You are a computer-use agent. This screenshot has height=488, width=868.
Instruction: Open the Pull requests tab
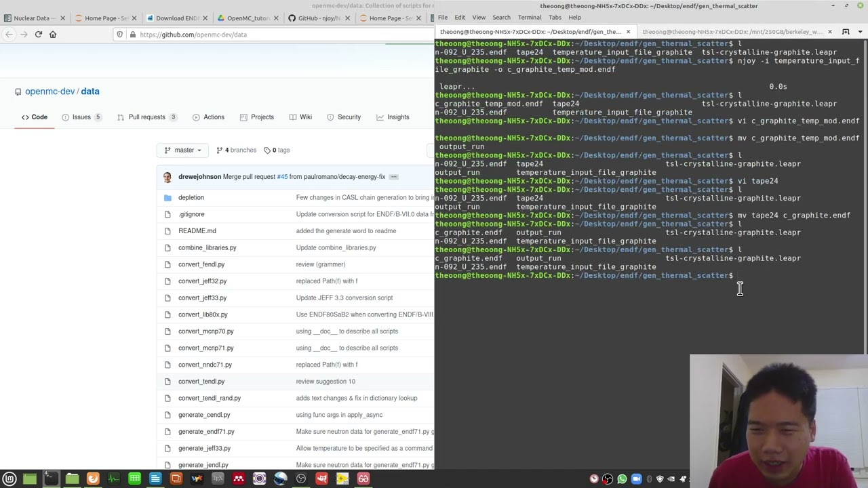coord(147,117)
